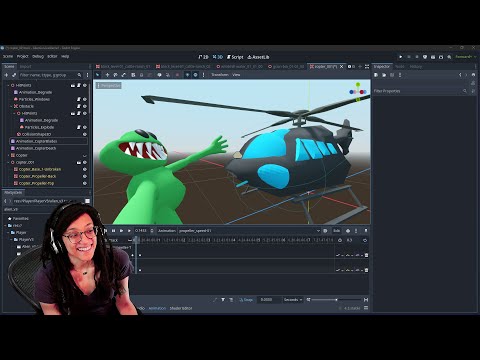Open the Scene menu
Image resolution: width=480 pixels, height=360 pixels.
(8, 57)
